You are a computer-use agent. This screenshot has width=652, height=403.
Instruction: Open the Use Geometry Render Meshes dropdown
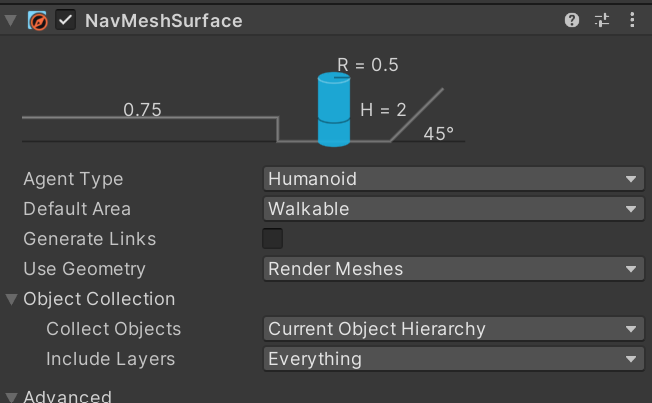pos(454,269)
